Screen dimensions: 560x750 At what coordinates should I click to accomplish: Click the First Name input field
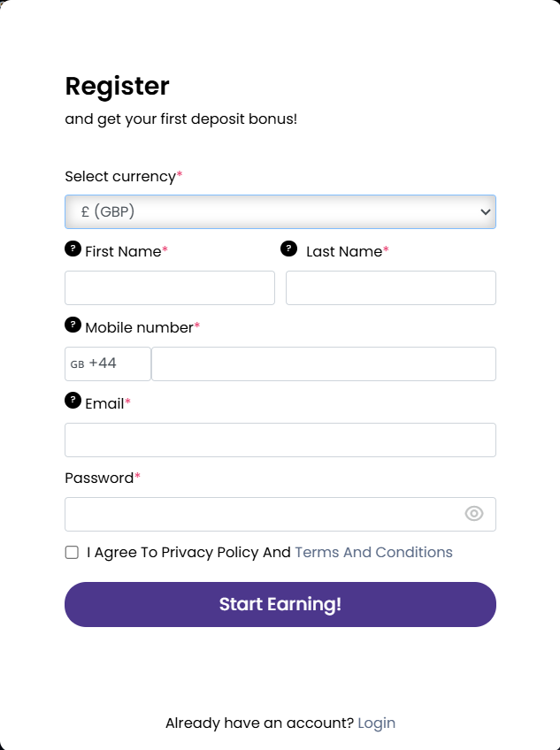pyautogui.click(x=169, y=287)
